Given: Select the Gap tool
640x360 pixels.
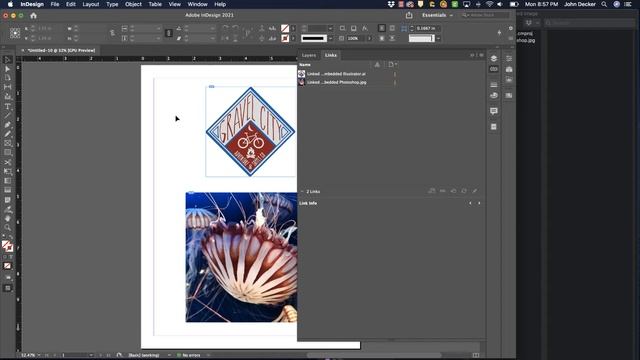Looking at the screenshot, I should pyautogui.click(x=7, y=87).
